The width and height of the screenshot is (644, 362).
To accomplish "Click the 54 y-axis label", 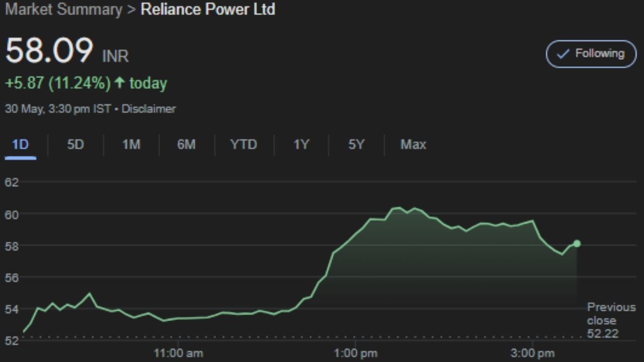I will click(x=12, y=309).
